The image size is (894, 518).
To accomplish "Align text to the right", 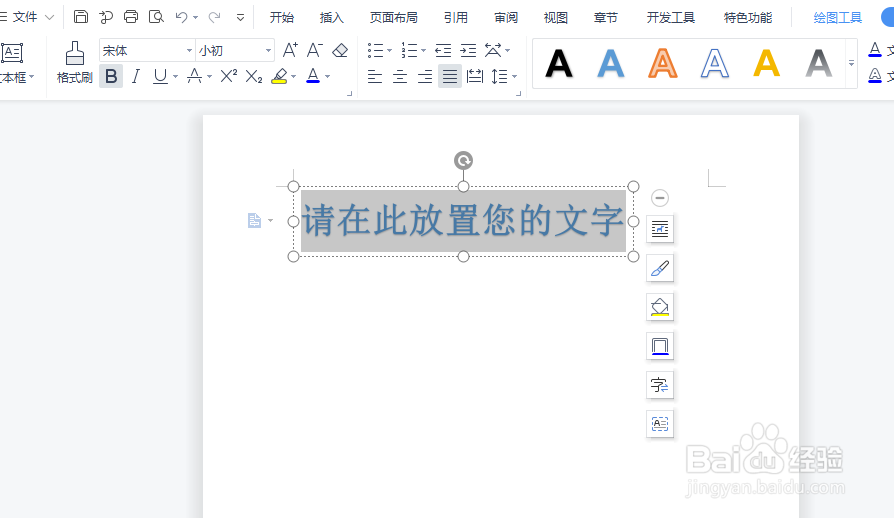I will click(425, 76).
